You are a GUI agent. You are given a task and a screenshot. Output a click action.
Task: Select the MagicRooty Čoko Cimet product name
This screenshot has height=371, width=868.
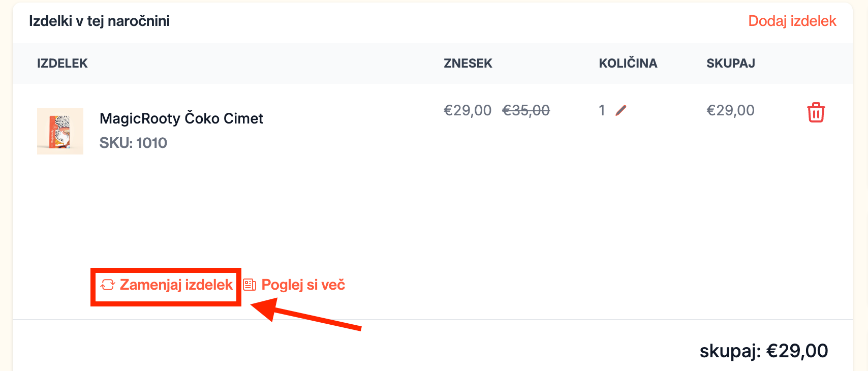(x=181, y=118)
